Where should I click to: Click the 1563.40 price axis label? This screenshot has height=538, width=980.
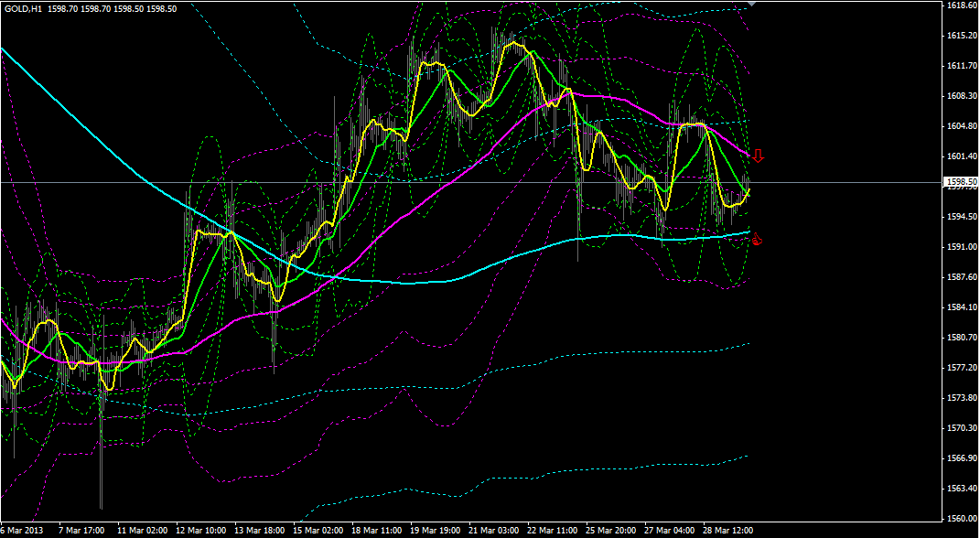coord(962,489)
